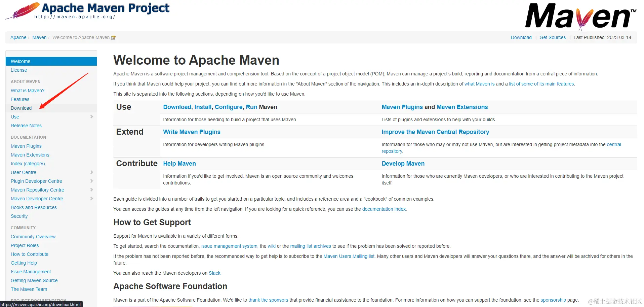This screenshot has width=644, height=307.
Task: Open Project Roles sidebar link
Action: coord(25,245)
